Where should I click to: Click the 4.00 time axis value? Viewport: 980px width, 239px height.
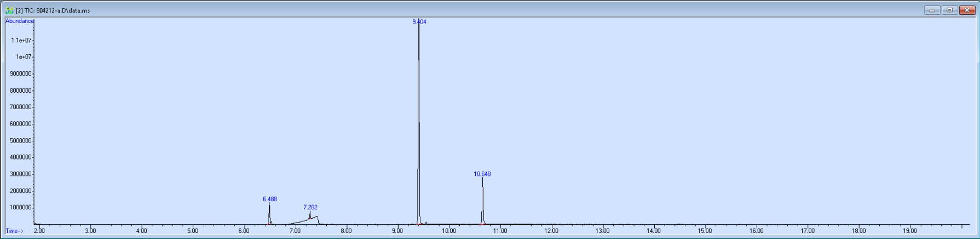(x=142, y=231)
